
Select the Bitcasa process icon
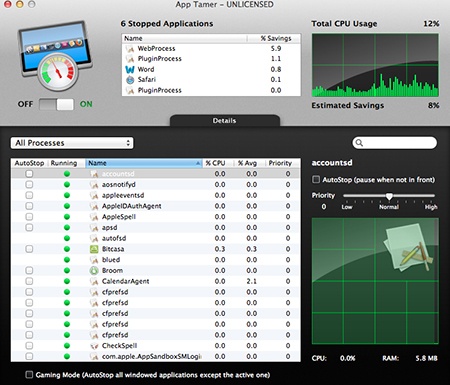[94, 249]
